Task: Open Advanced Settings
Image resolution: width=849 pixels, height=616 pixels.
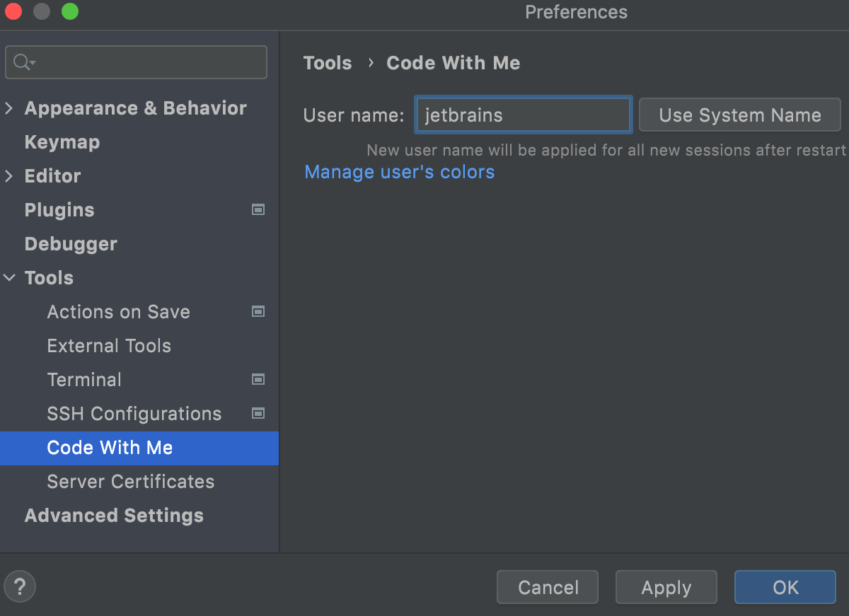Action: (113, 516)
